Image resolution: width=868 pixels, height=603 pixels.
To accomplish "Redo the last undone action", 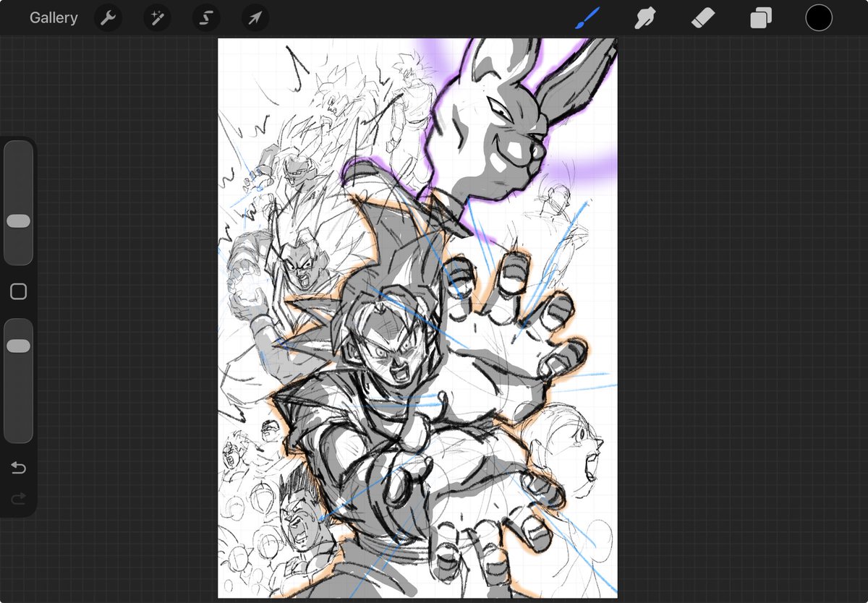I will [x=18, y=498].
